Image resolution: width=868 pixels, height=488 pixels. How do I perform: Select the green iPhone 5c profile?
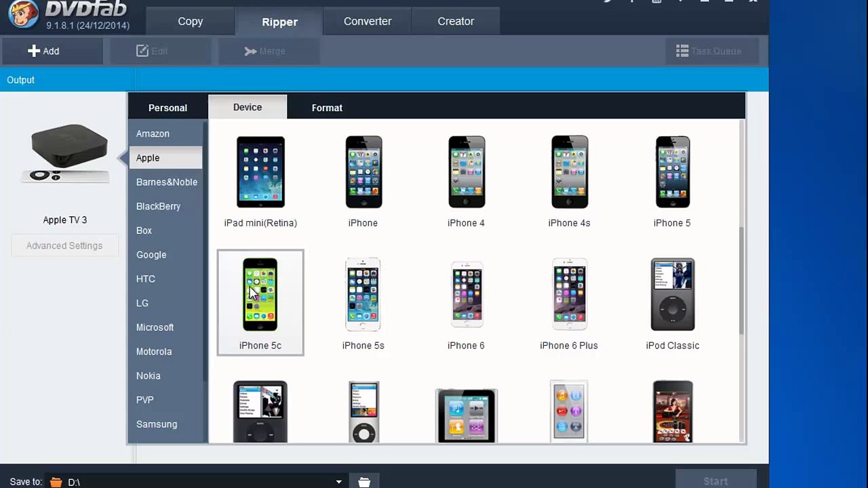pos(260,302)
